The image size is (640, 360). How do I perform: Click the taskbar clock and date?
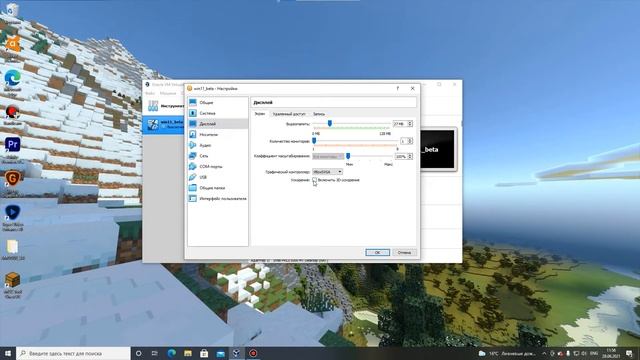click(611, 353)
